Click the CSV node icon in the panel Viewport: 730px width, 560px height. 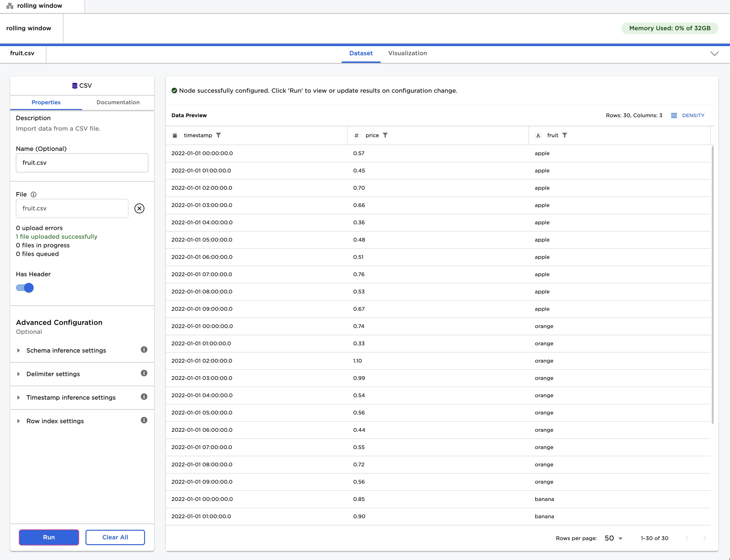tap(74, 86)
